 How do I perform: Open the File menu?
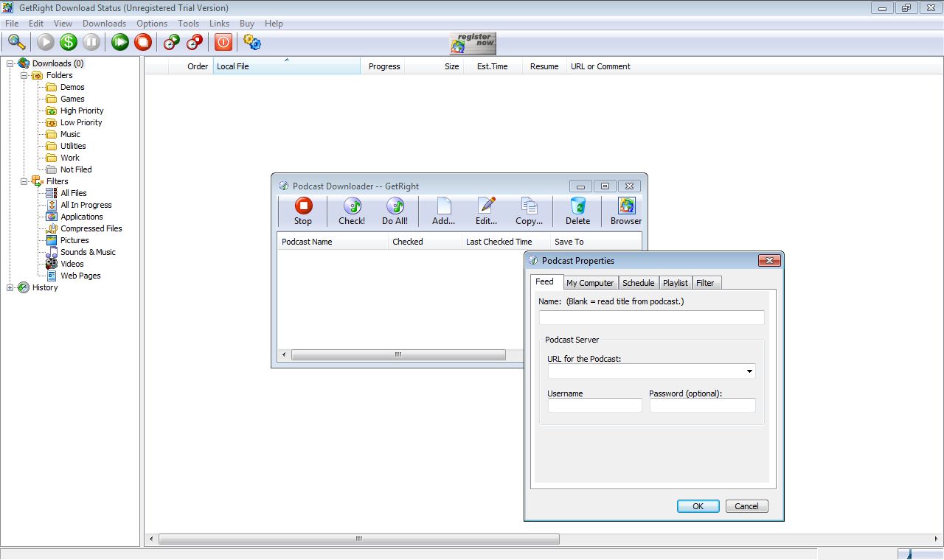coord(12,24)
